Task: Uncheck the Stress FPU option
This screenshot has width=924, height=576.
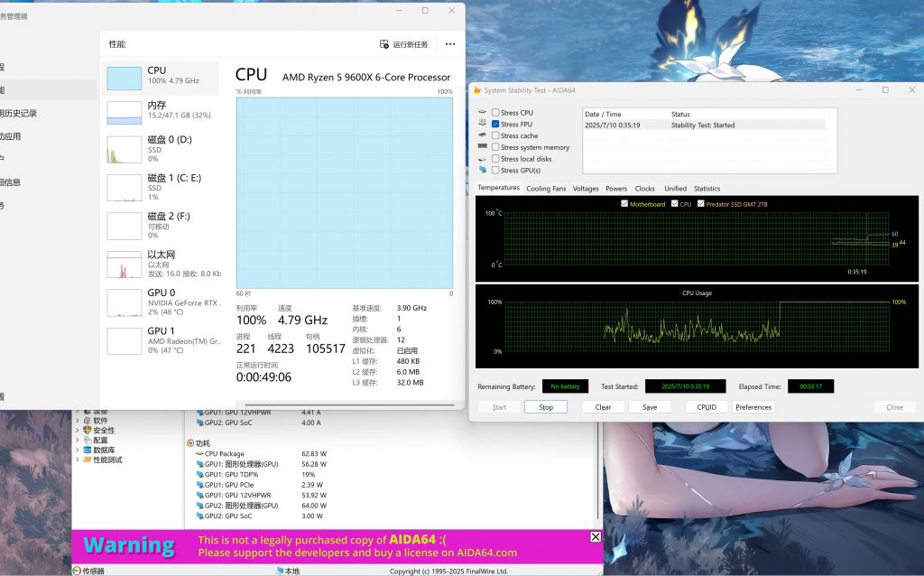Action: [495, 124]
